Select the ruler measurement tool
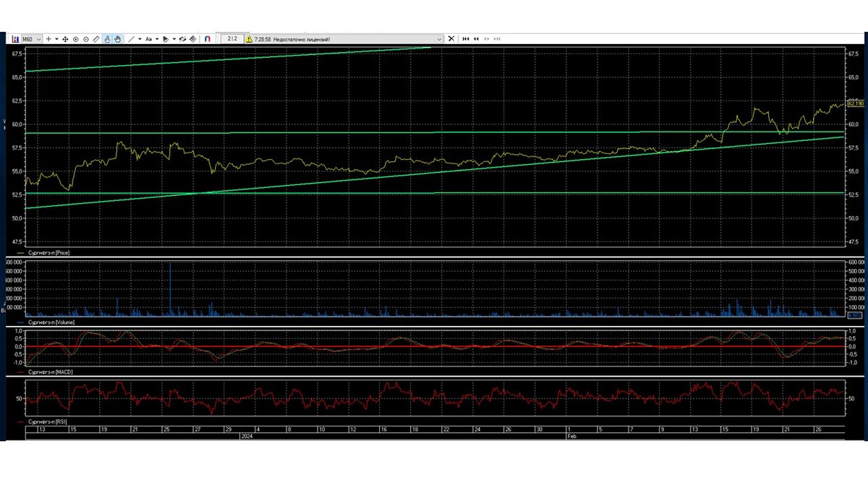The height and width of the screenshot is (488, 868). click(x=96, y=39)
